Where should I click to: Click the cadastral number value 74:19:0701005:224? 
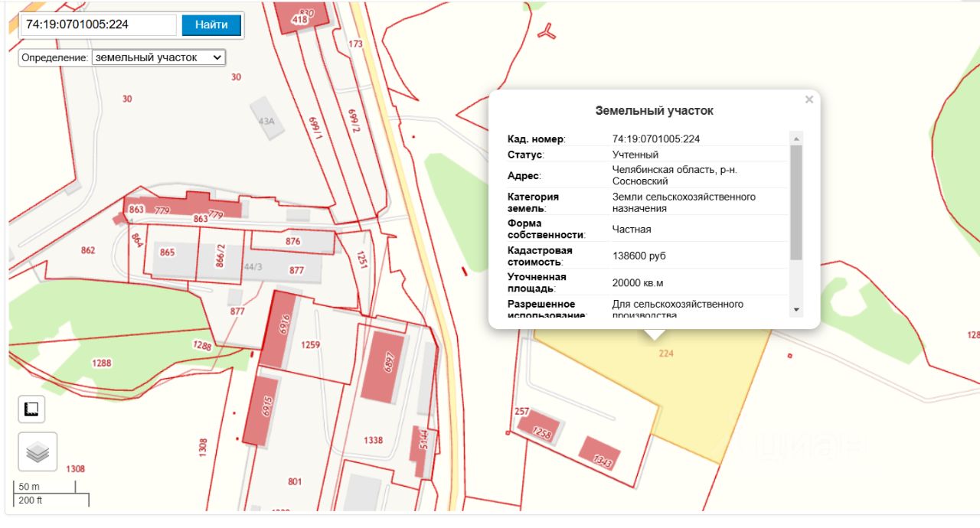656,139
